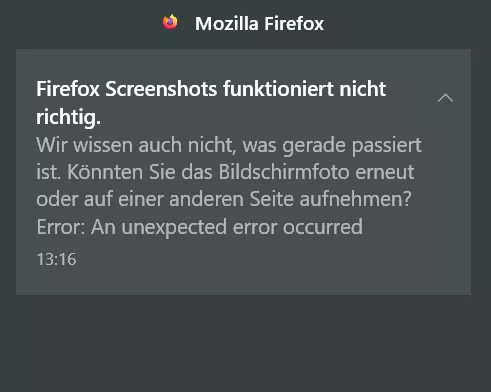Click the word 'Bildschirmfoto' in the message
Screen dimensions: 491x392
[x=284, y=172]
